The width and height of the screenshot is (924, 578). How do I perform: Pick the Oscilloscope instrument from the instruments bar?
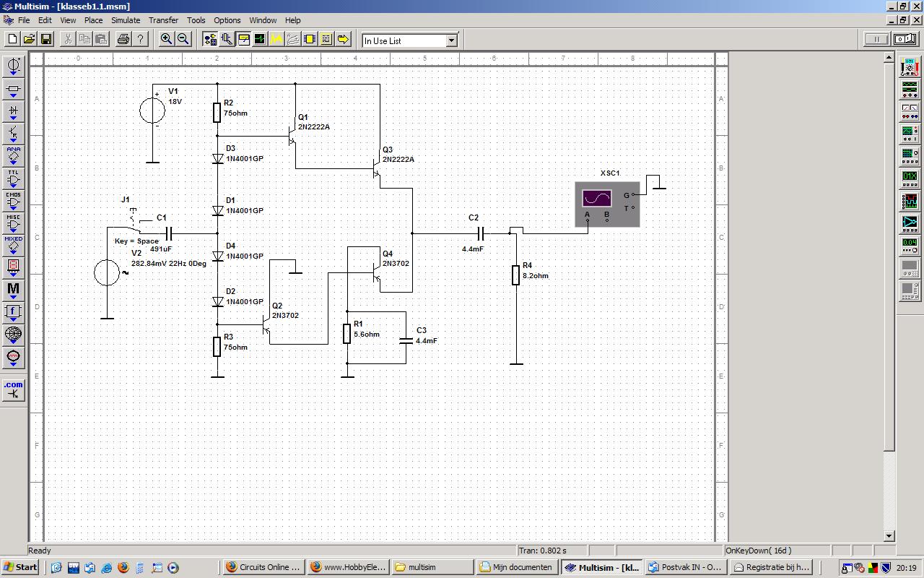coord(909,134)
